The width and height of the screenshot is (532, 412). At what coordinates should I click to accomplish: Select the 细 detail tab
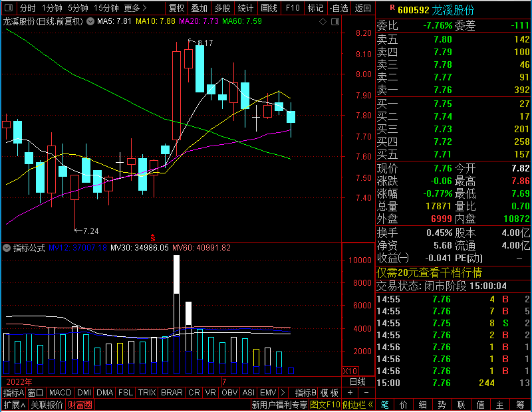pos(423,405)
